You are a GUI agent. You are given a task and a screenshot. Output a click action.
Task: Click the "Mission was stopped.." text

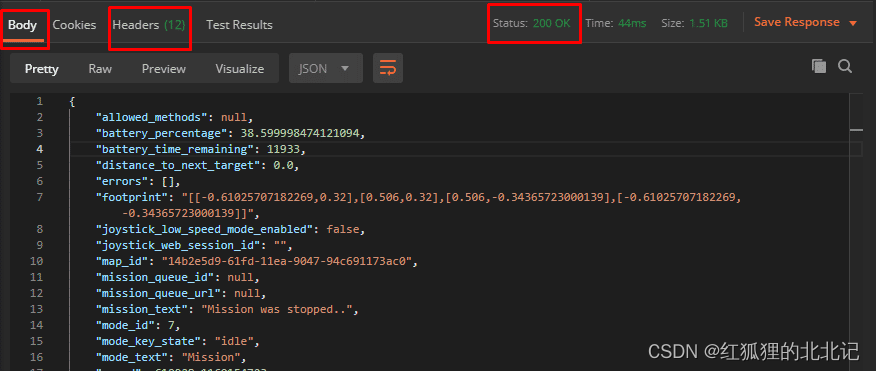tap(278, 310)
